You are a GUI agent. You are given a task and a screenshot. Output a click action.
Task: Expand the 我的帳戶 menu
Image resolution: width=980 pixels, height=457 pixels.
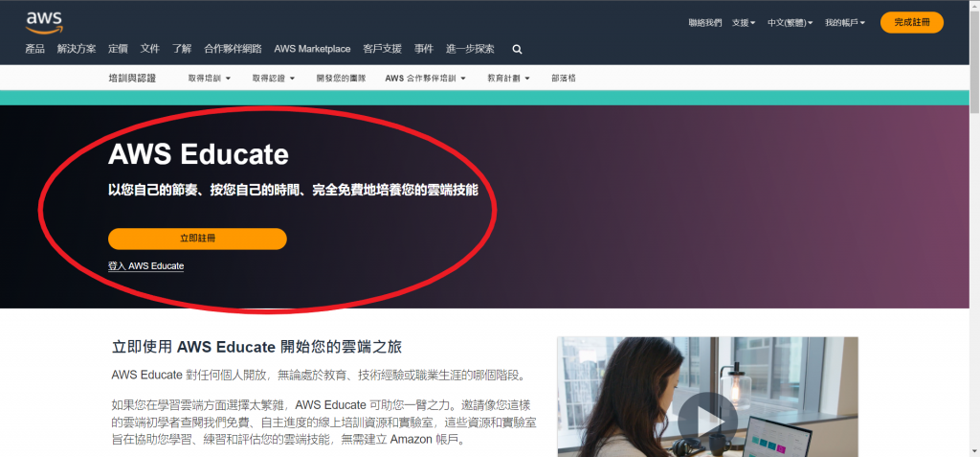845,23
